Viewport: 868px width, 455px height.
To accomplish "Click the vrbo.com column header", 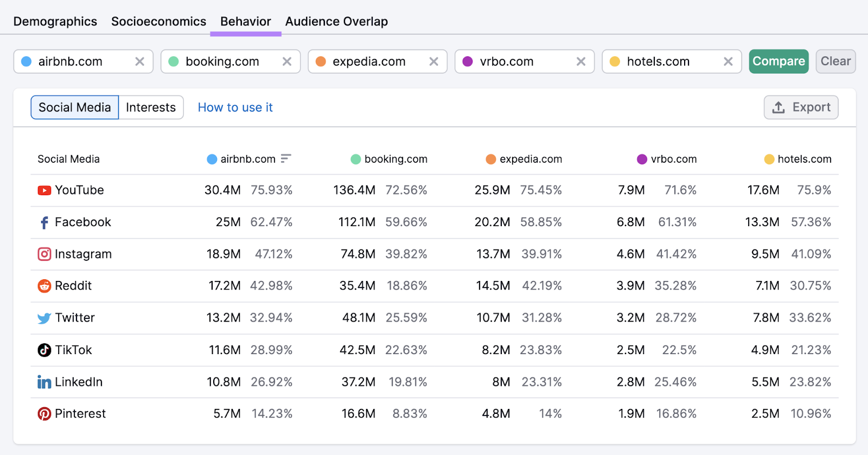I will point(667,159).
